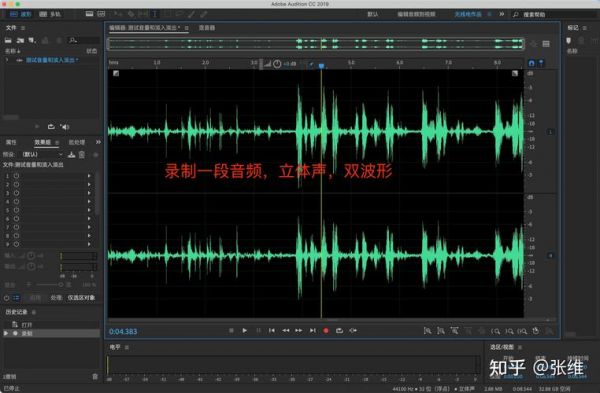Select the Time Selection tool
This screenshot has width=600, height=393.
155,14
